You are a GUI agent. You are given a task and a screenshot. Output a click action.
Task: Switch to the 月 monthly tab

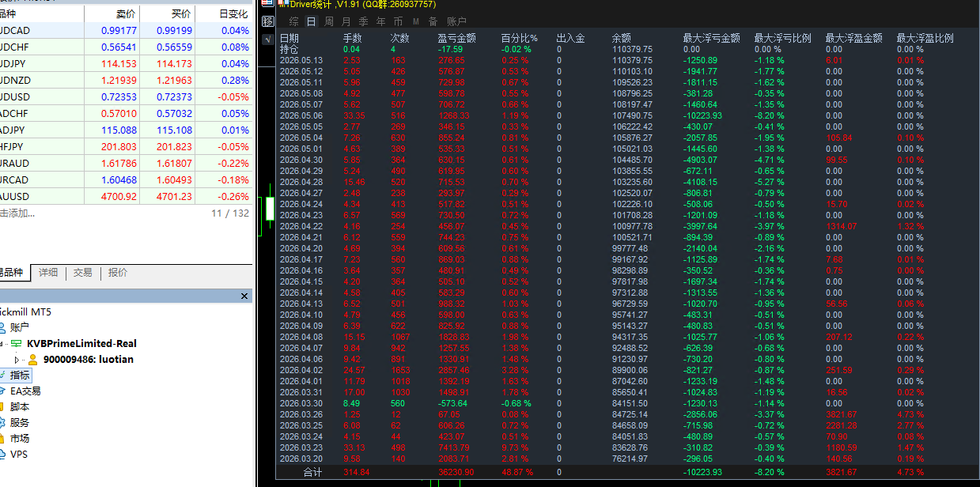click(x=346, y=21)
